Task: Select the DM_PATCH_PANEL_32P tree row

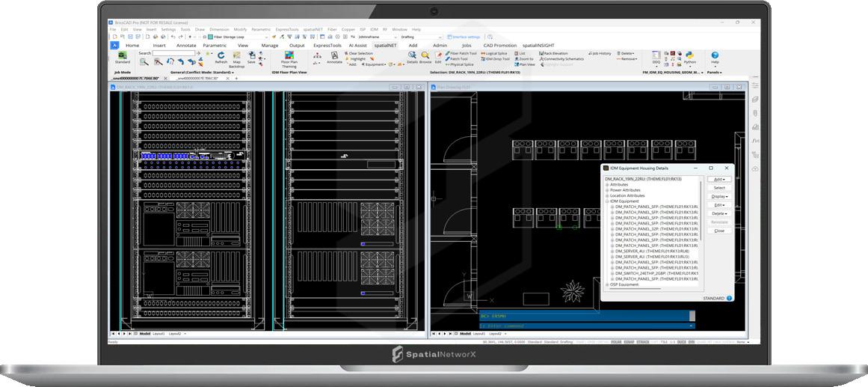Action: (x=655, y=229)
